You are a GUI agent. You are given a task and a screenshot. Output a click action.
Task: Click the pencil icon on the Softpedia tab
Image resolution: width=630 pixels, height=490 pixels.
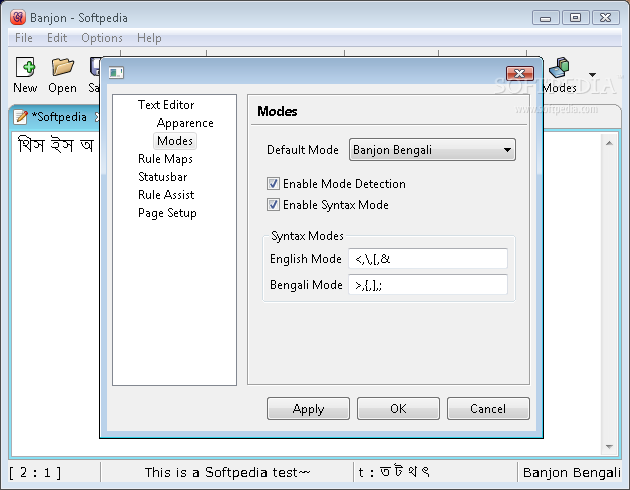(x=21, y=116)
